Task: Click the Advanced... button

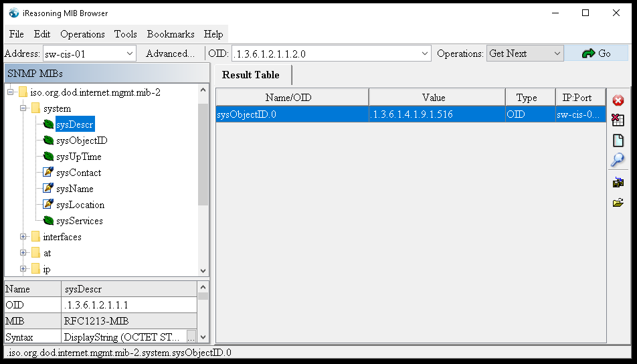Action: [170, 54]
